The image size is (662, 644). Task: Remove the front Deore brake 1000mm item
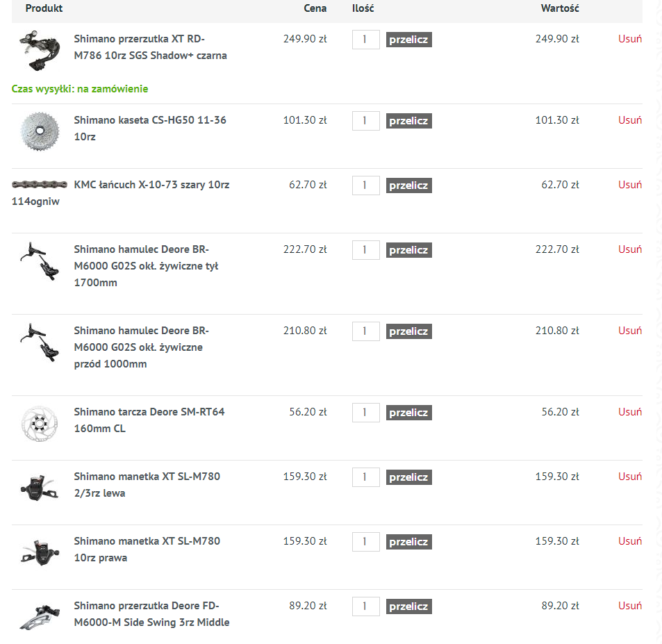(630, 331)
